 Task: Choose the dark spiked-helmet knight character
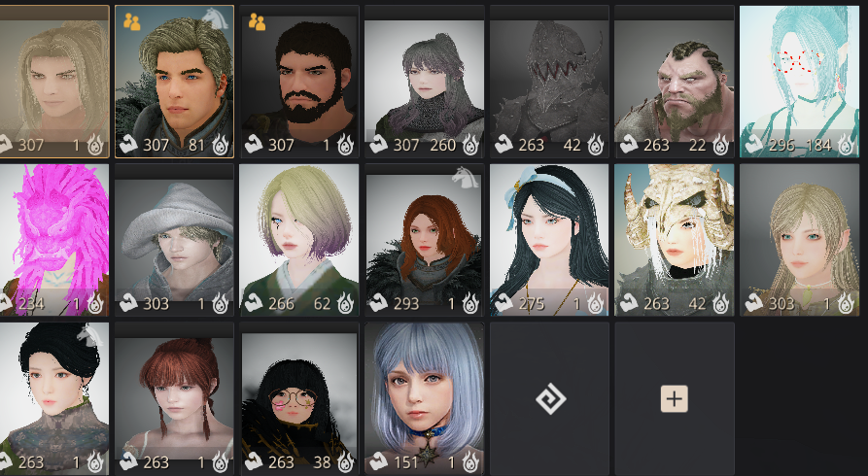549,82
